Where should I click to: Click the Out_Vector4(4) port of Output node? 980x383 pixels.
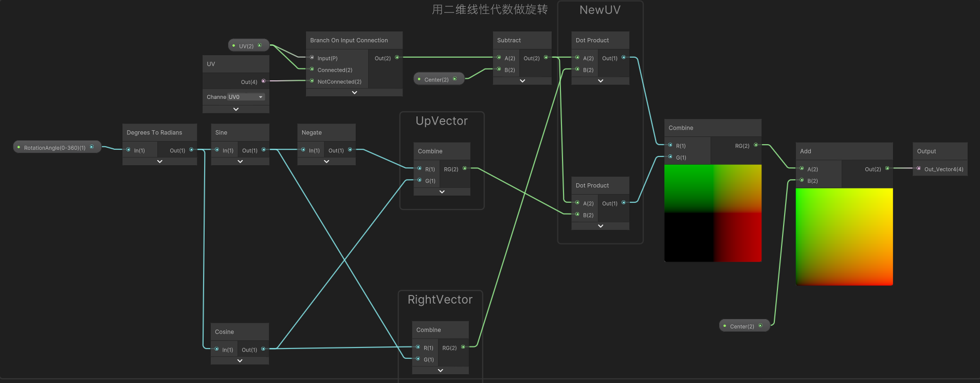(x=919, y=168)
